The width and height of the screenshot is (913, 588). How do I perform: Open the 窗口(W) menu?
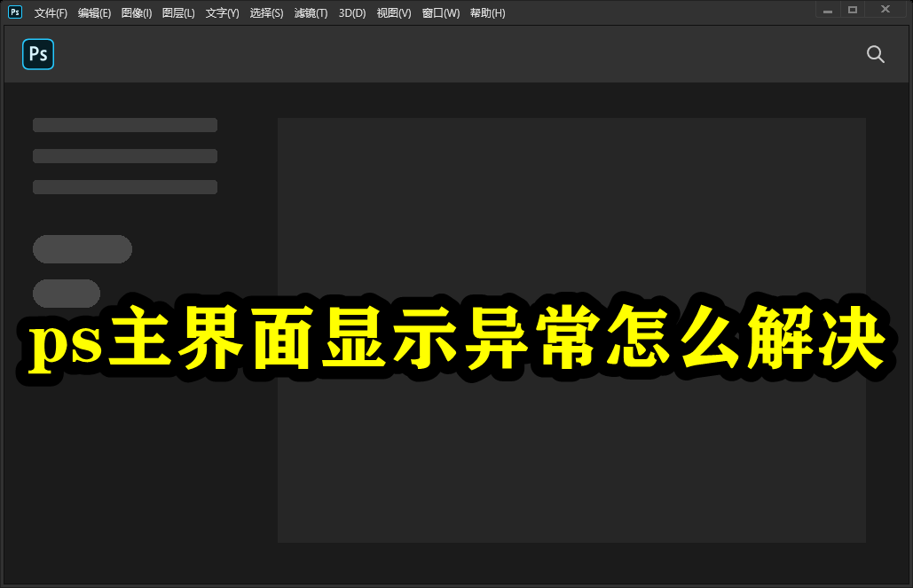tap(440, 12)
